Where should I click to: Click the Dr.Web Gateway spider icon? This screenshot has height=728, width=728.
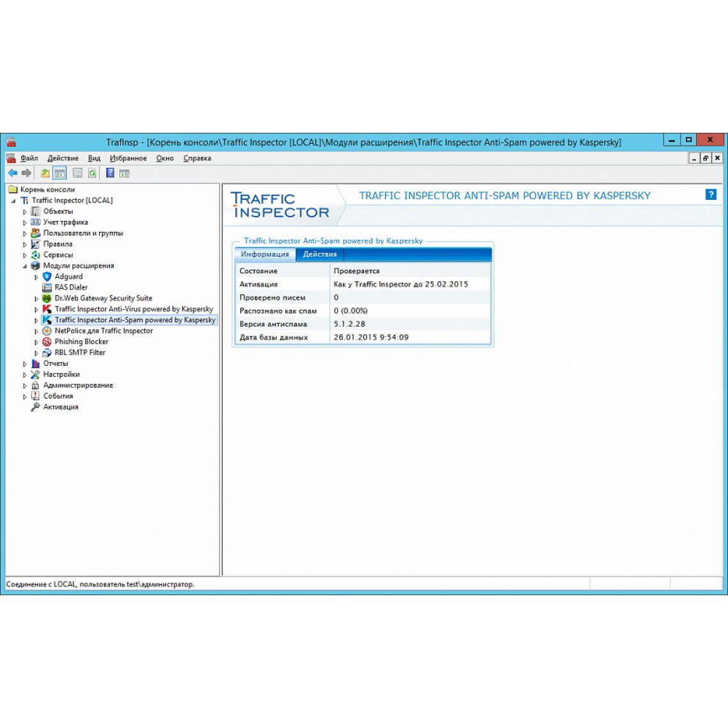click(47, 298)
